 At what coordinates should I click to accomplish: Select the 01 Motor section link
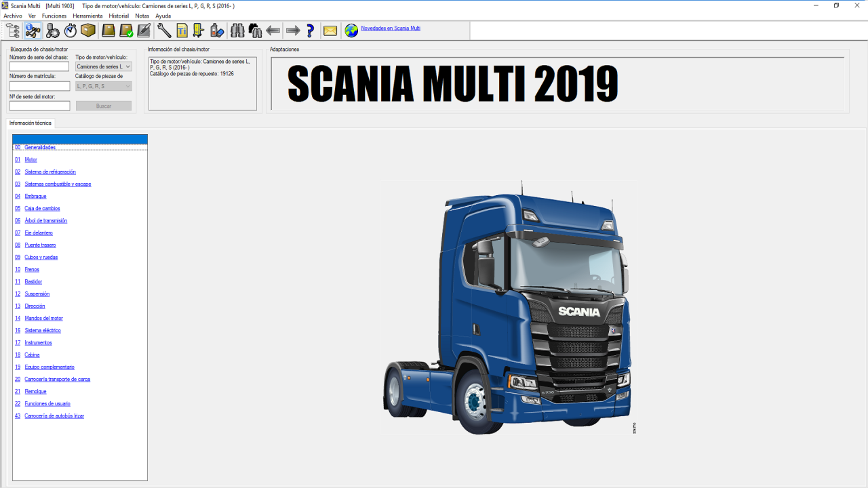tap(30, 159)
